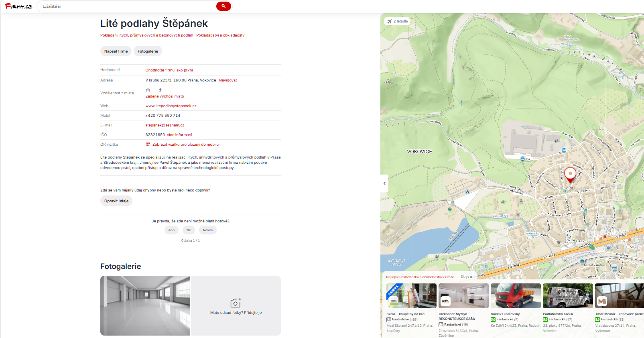Select the car distance icon

tap(148, 90)
